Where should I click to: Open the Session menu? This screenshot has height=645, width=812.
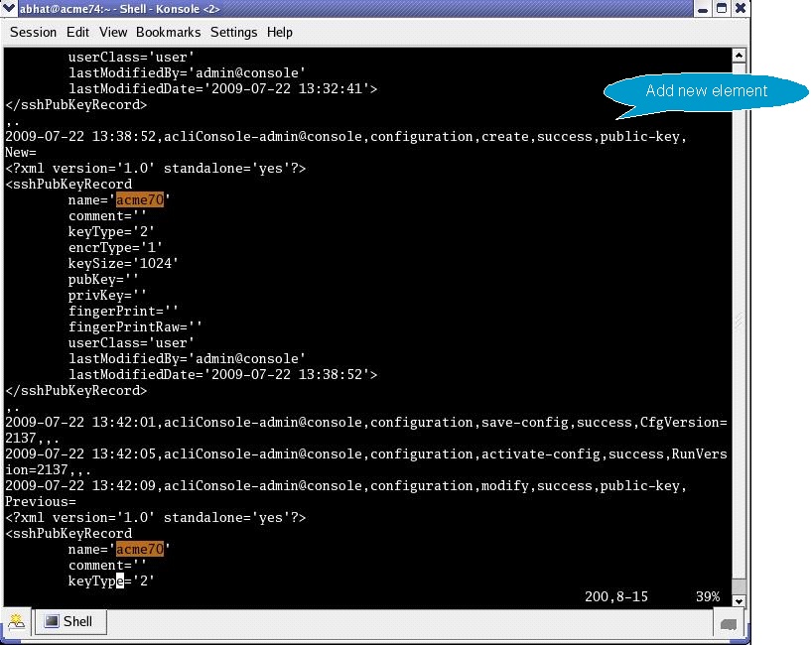pos(33,32)
